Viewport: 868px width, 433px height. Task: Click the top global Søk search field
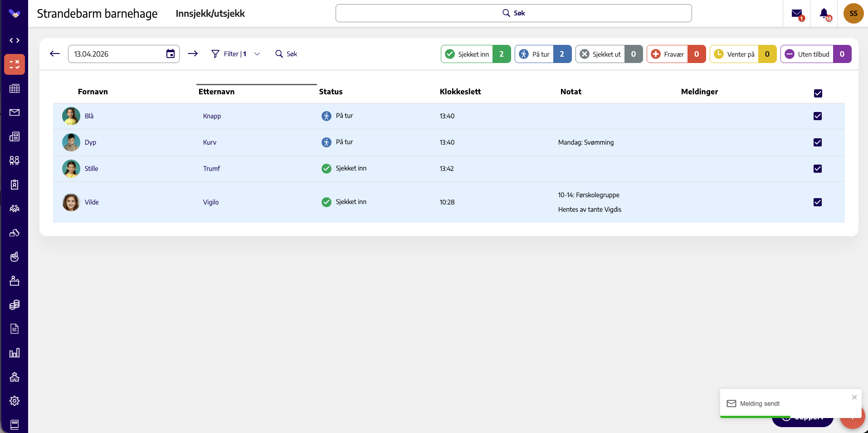[513, 13]
